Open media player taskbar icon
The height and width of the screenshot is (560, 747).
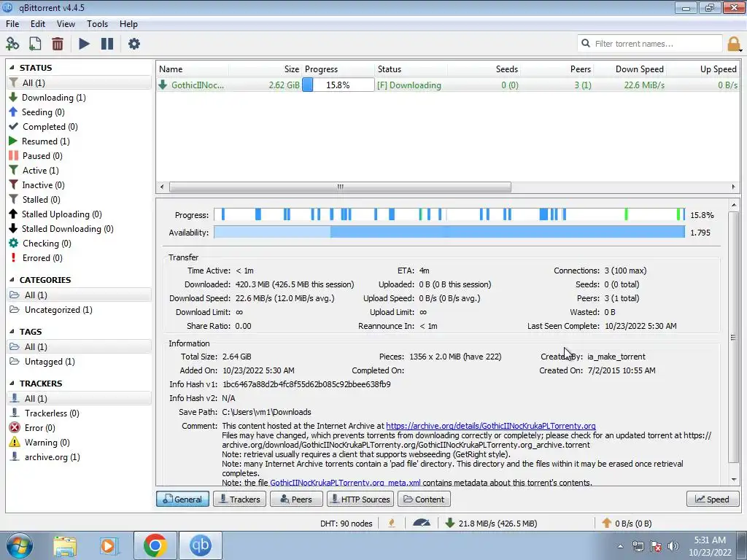pos(109,545)
